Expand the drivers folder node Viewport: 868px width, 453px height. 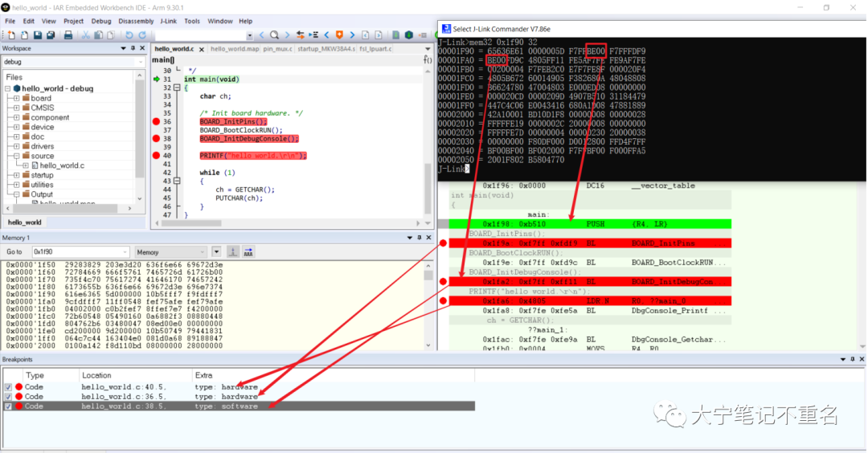(17, 146)
